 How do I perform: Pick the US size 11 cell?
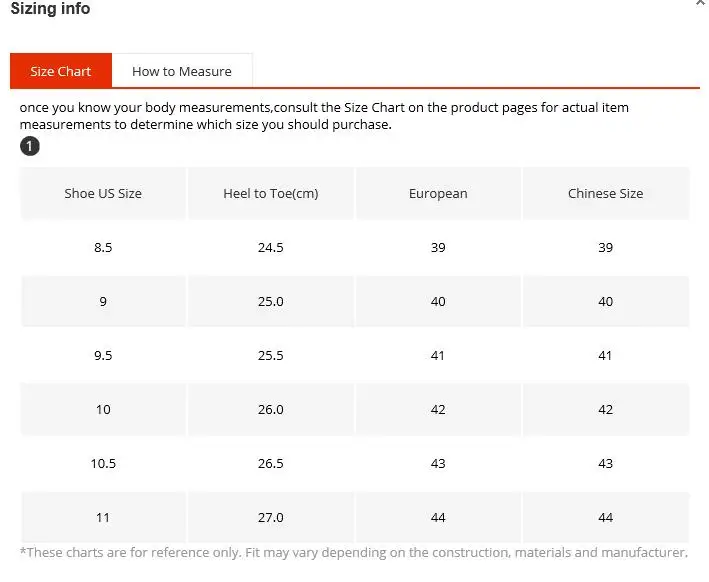(x=103, y=517)
